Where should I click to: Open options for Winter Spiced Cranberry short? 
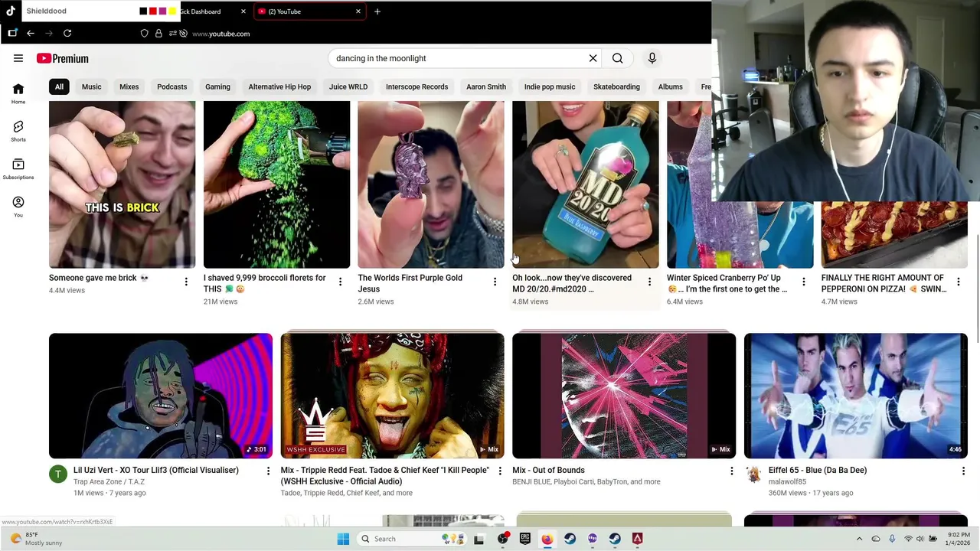804,282
